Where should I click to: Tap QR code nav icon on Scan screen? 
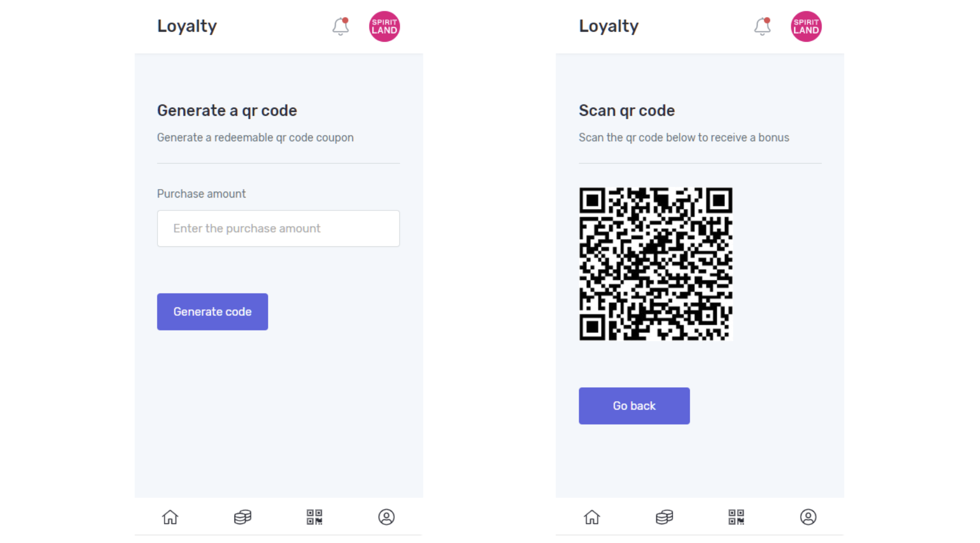coord(736,517)
